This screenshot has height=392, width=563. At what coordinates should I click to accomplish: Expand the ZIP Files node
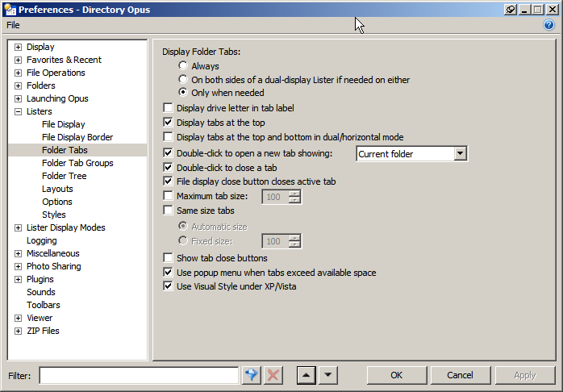click(18, 331)
